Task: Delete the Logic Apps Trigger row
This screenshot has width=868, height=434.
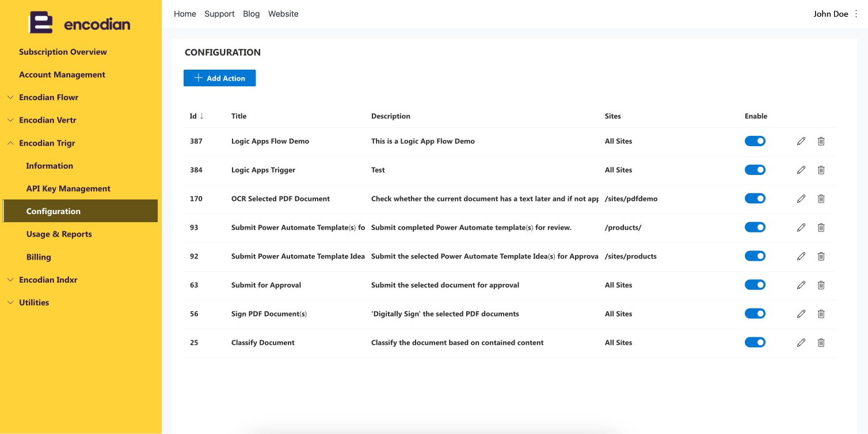Action: (x=821, y=170)
